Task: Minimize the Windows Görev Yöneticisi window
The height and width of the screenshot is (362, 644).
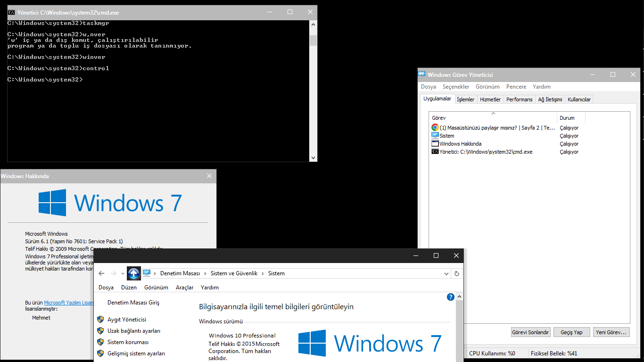Action: [593, 74]
